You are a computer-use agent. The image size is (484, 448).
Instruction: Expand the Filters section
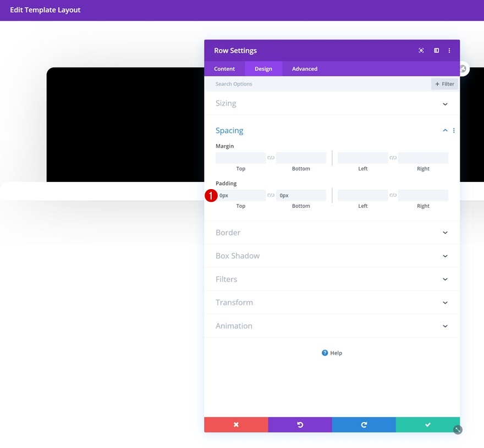coord(332,279)
